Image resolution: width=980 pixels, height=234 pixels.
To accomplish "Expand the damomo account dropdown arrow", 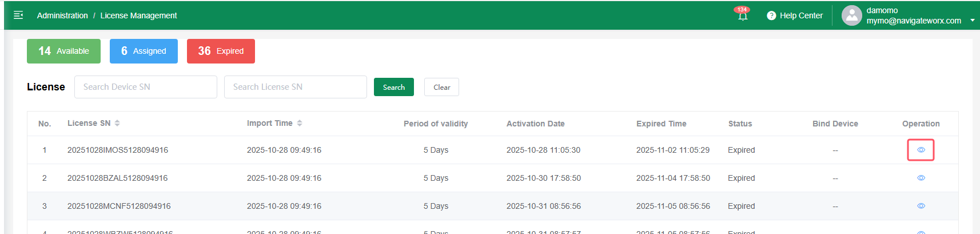I will point(972,21).
